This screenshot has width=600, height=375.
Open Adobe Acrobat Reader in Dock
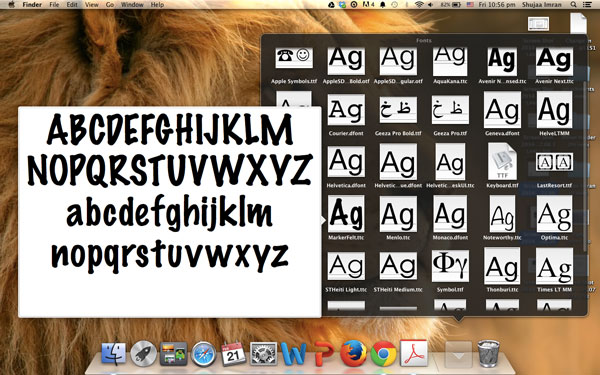(414, 353)
